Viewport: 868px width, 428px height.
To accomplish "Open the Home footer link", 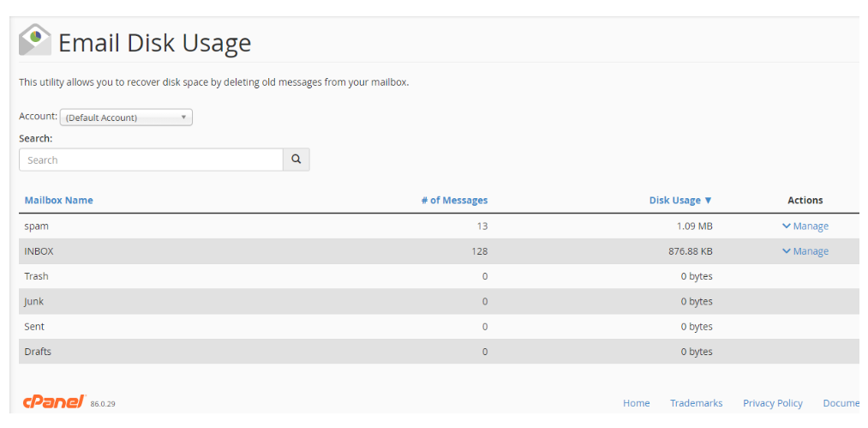I will pyautogui.click(x=637, y=403).
